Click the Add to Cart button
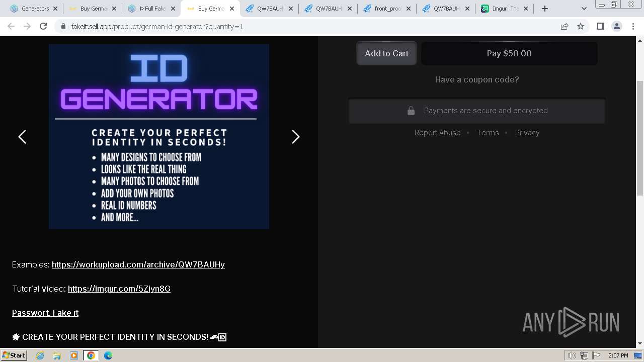644x362 pixels. tap(386, 53)
